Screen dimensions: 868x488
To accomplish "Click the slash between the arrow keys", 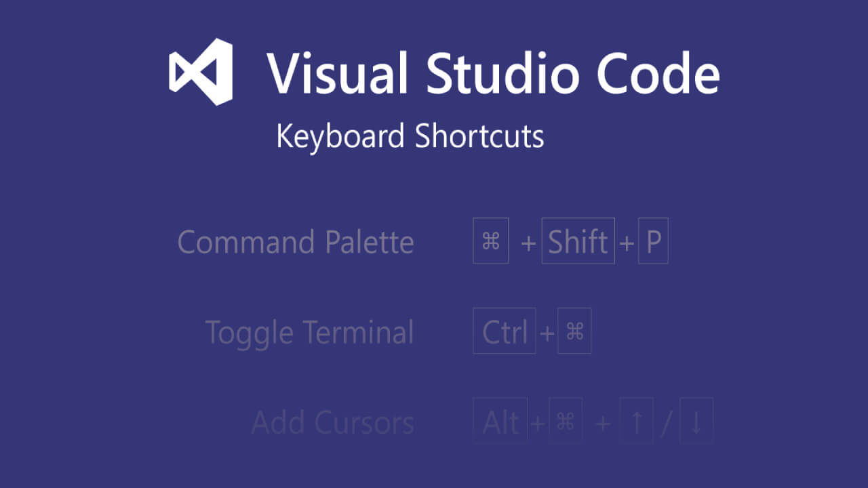I will tap(667, 422).
